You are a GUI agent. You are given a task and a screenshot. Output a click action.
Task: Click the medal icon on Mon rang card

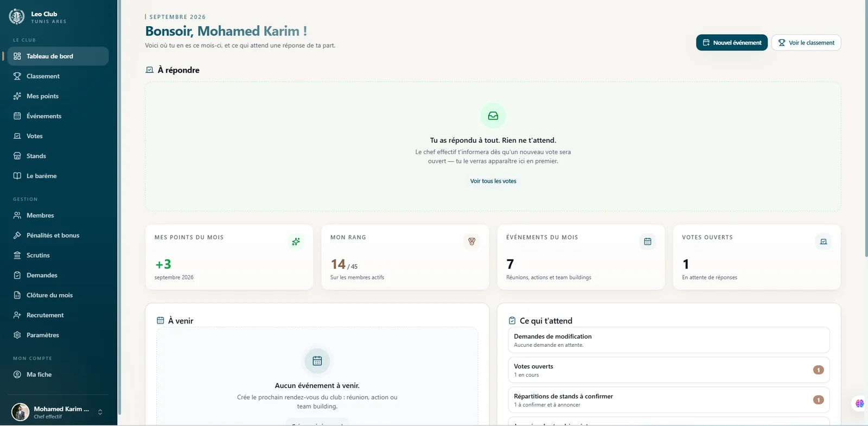click(472, 241)
